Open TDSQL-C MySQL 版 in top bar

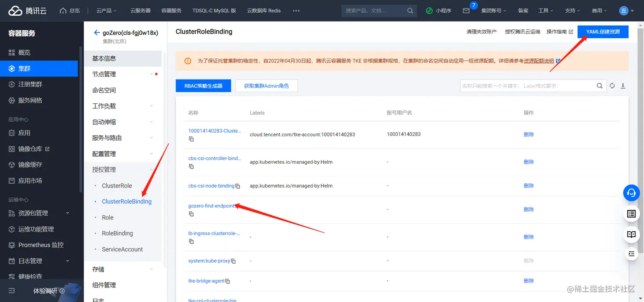[214, 11]
